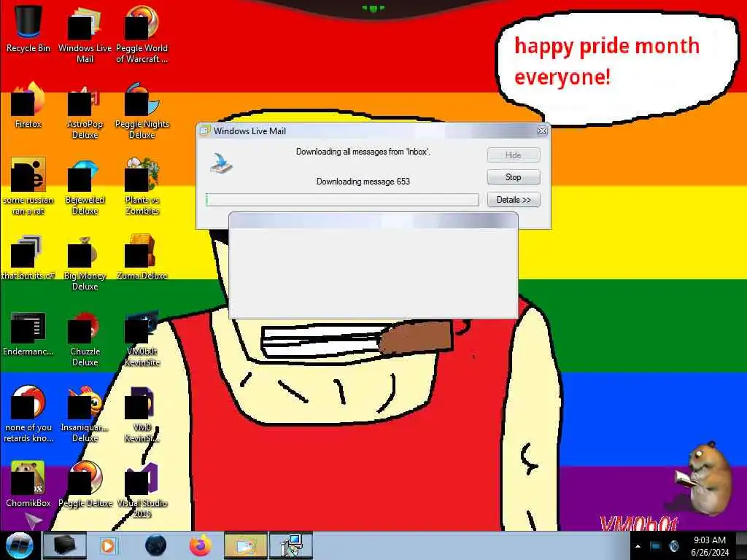Click the blue download arrow icon in dialog
Screen dimensions: 747x560
(x=222, y=163)
